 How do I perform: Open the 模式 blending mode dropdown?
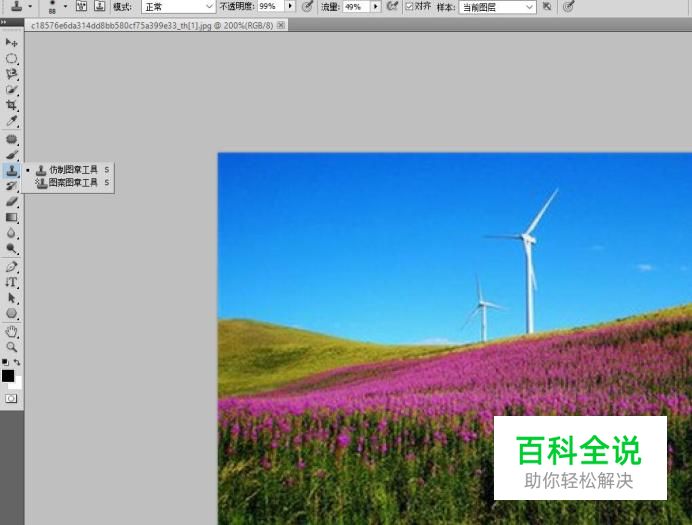coord(178,6)
